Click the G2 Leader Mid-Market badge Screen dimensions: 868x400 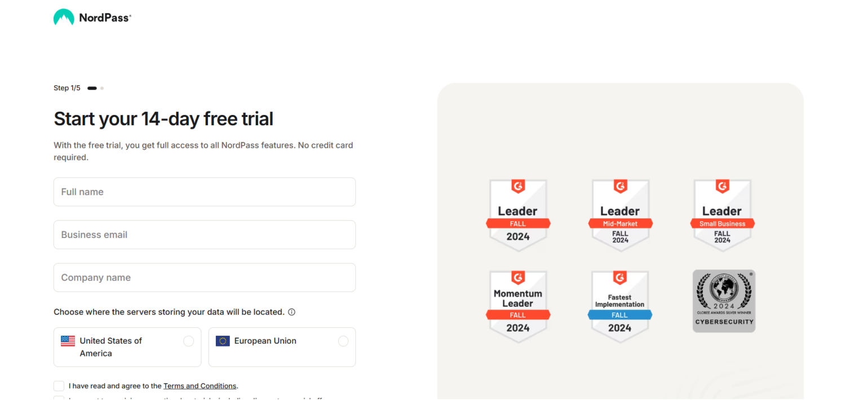(x=620, y=214)
